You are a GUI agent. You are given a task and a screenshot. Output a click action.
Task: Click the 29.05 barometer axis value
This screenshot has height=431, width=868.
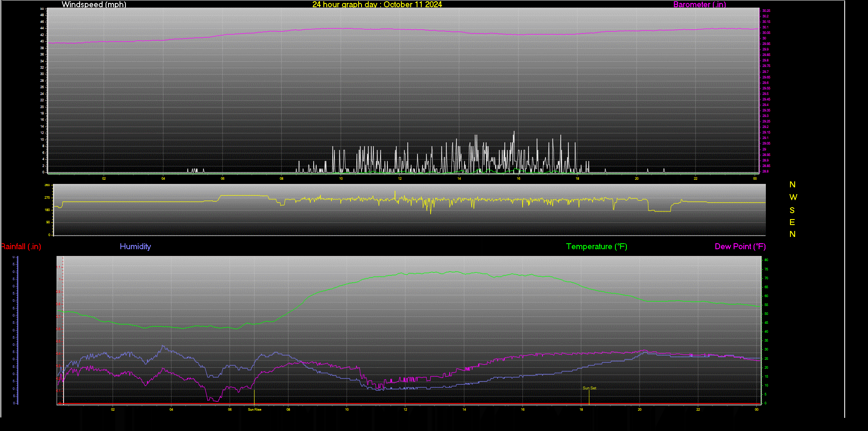point(766,144)
